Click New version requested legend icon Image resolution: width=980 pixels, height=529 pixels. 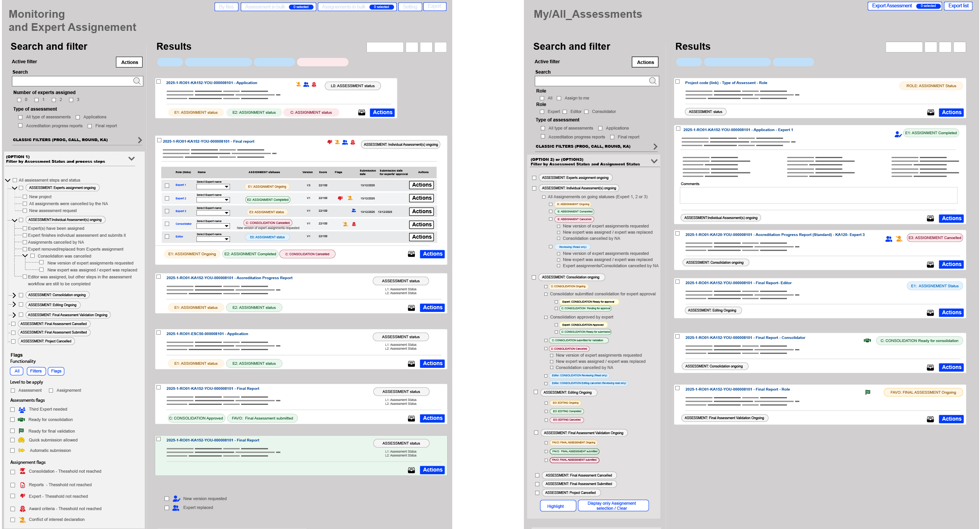point(176,499)
